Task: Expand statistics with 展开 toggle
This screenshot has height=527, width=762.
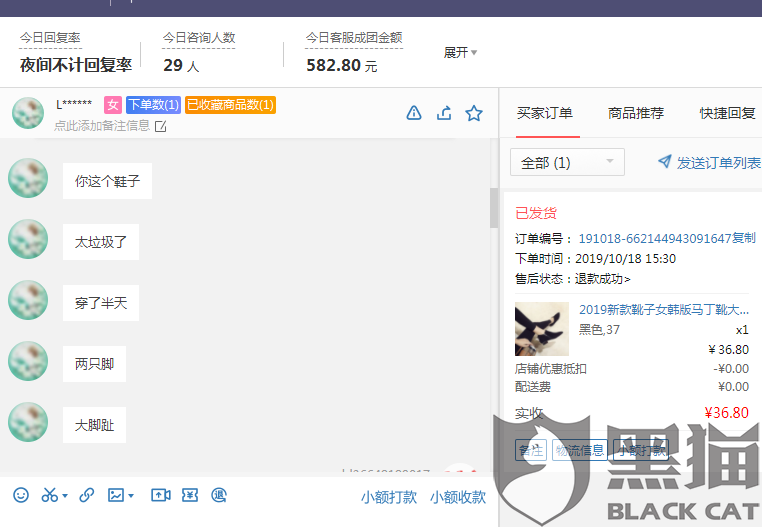Action: coord(460,52)
